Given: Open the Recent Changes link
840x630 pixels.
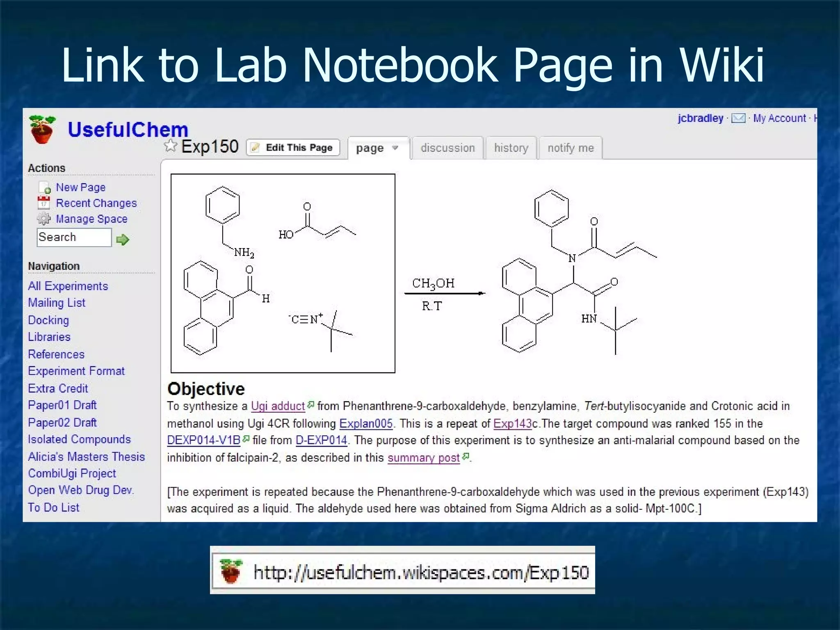Looking at the screenshot, I should [x=96, y=203].
